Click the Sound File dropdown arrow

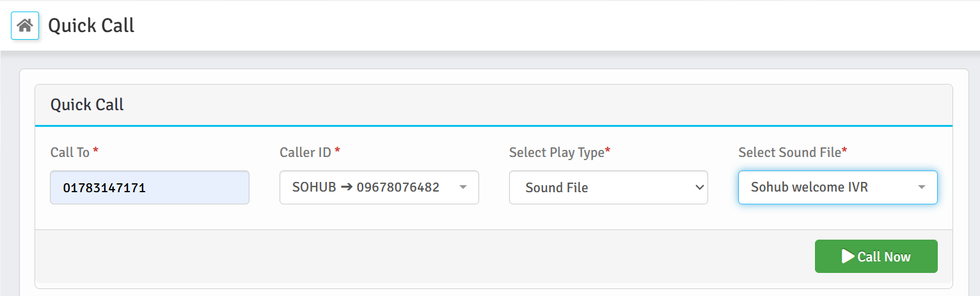922,187
